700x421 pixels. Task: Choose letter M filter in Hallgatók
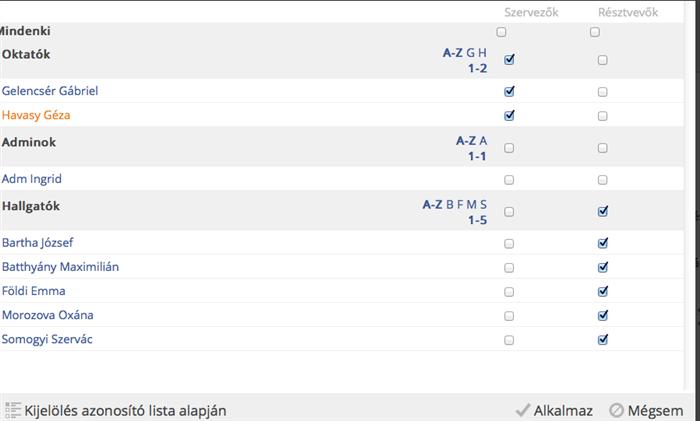[x=471, y=204]
